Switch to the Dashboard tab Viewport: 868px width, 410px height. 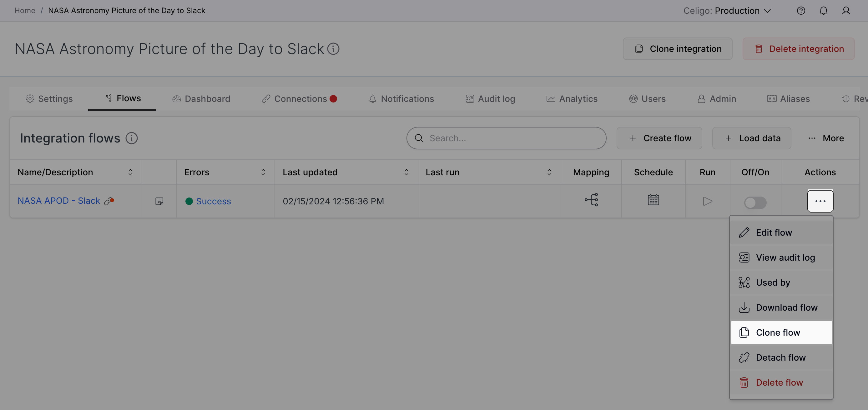(201, 99)
